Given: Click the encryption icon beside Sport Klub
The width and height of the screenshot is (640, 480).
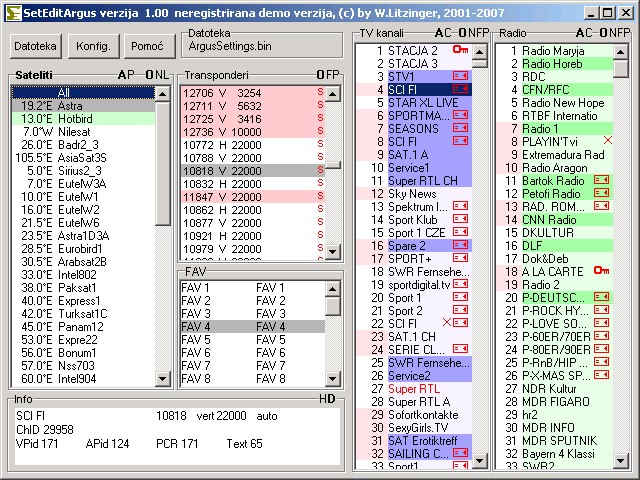Looking at the screenshot, I should [x=461, y=219].
